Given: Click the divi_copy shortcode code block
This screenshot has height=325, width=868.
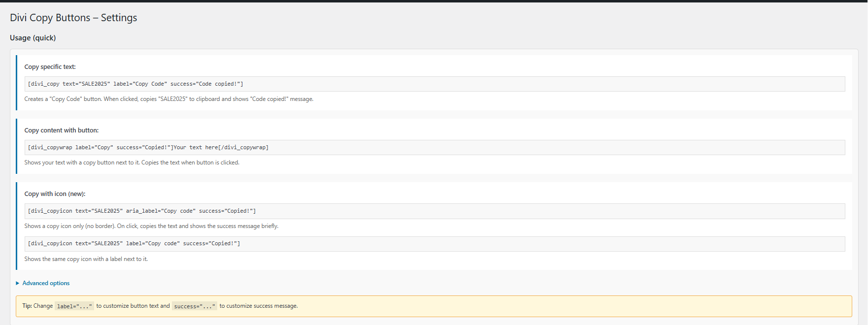Looking at the screenshot, I should tap(135, 84).
